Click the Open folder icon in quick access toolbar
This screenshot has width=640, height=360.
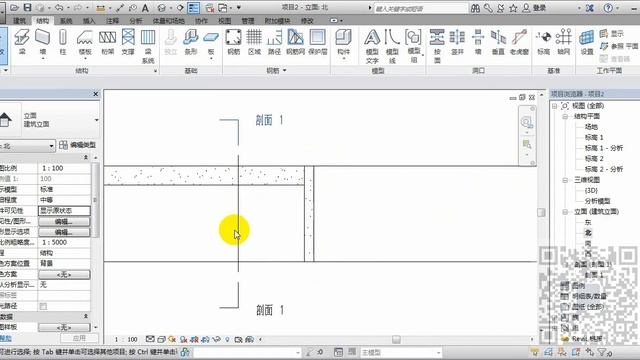(x=14, y=8)
